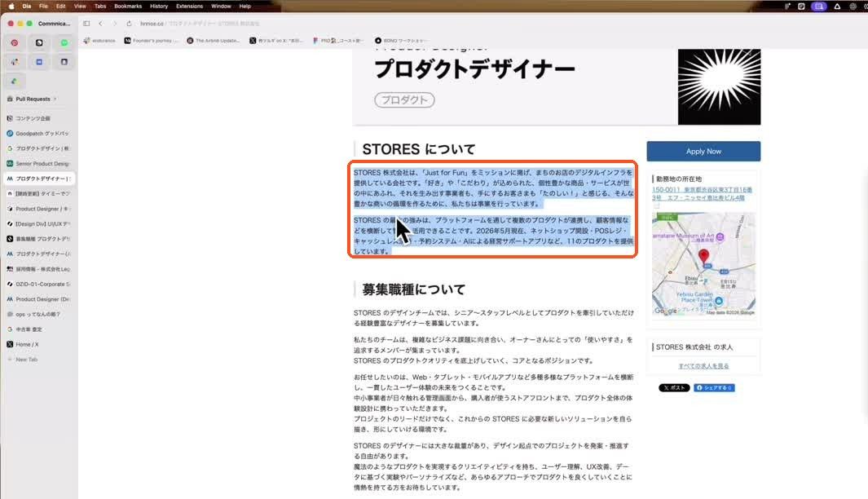Open a New Tab from sidebar
Screen dimensions: 868x499
(x=39, y=360)
